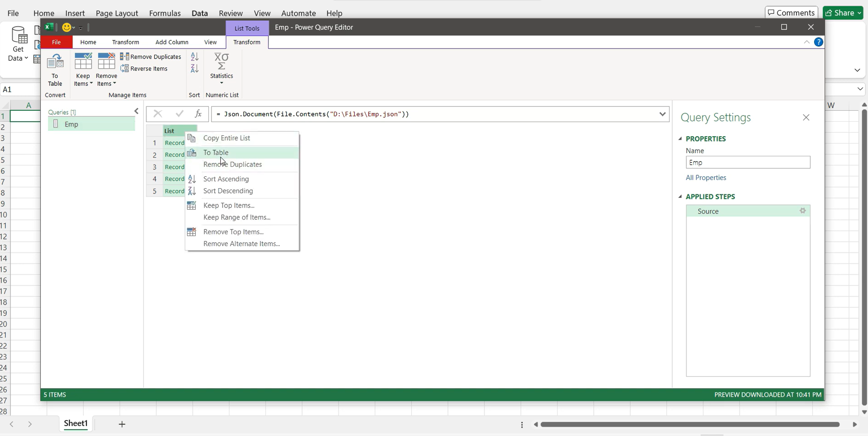Viewport: 868px width, 436px height.
Task: Choose Remove Alternate Items menu entry
Action: tap(242, 244)
